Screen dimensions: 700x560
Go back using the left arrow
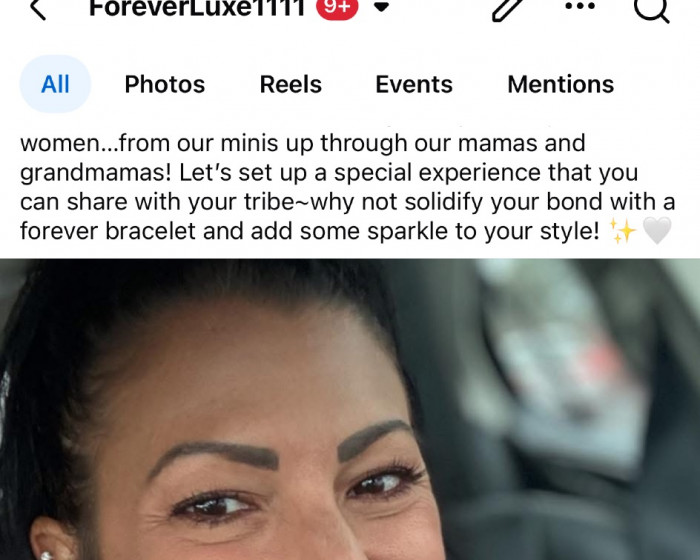(38, 9)
